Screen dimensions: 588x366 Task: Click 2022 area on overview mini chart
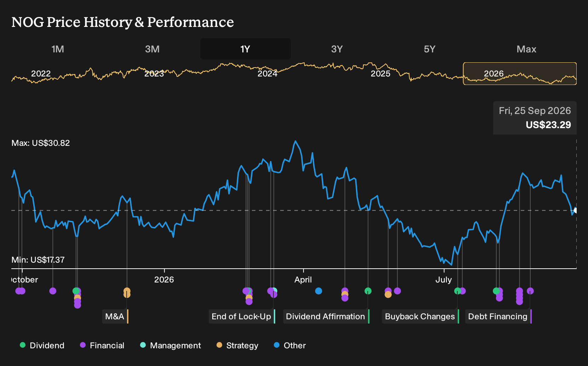tap(41, 74)
